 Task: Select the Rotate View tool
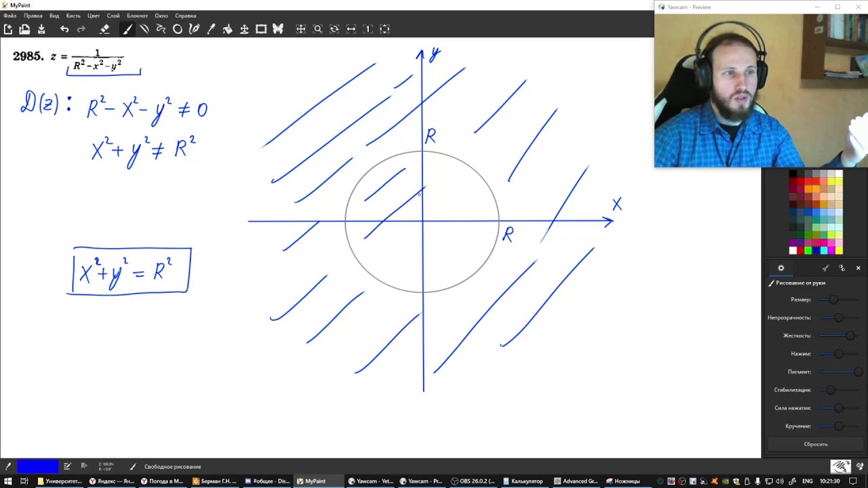pos(334,29)
